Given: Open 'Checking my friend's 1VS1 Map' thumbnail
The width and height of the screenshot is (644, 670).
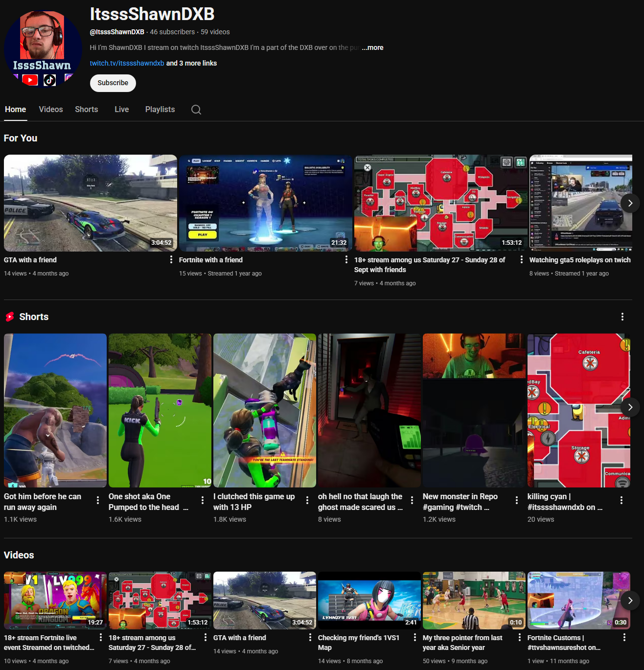Looking at the screenshot, I should (369, 600).
